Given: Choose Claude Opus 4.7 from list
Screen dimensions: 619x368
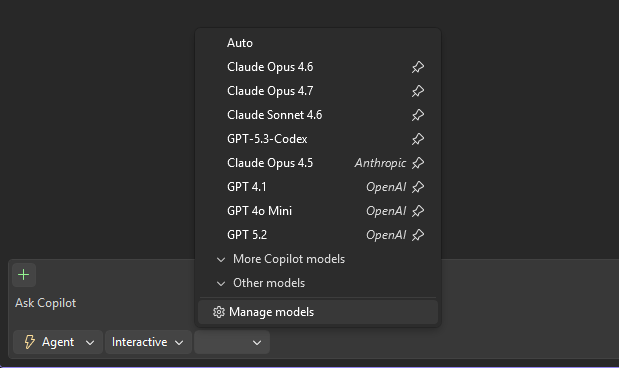Looking at the screenshot, I should point(318,91).
